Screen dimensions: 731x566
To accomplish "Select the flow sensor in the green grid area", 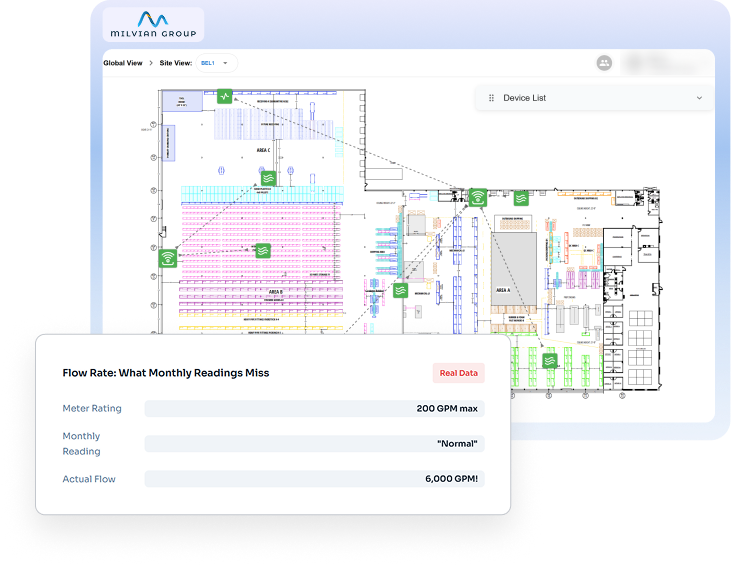I will 549,360.
